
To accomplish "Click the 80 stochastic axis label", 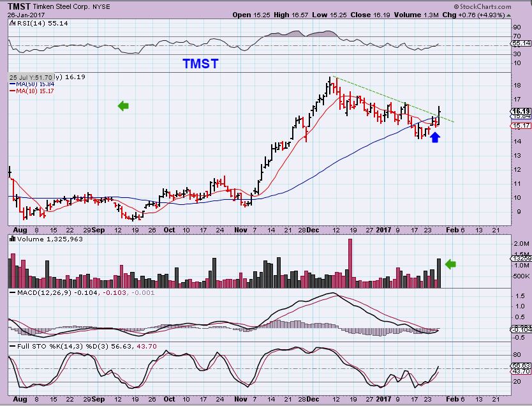I will [x=517, y=355].
